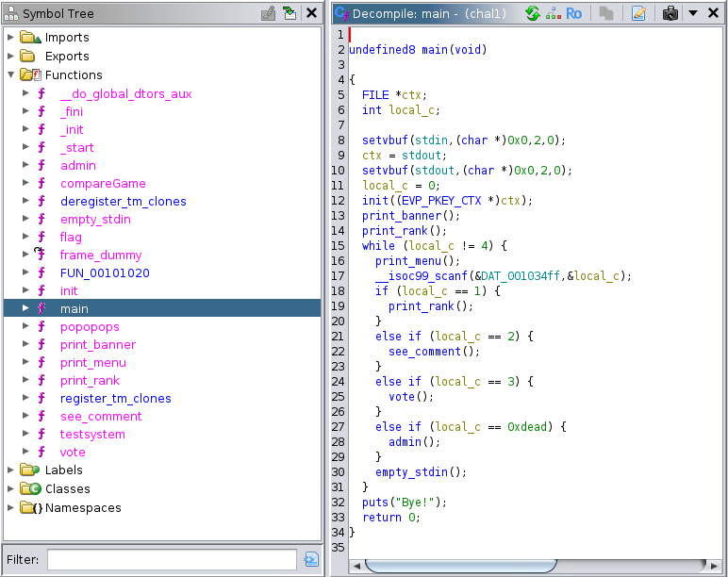728x577 pixels.
Task: Close the Symbol Tree panel
Action: pos(311,13)
